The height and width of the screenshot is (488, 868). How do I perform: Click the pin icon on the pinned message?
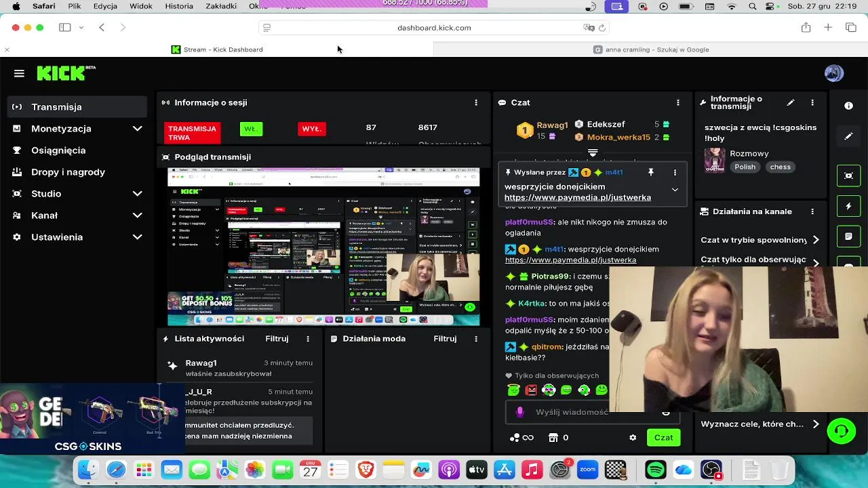(651, 172)
